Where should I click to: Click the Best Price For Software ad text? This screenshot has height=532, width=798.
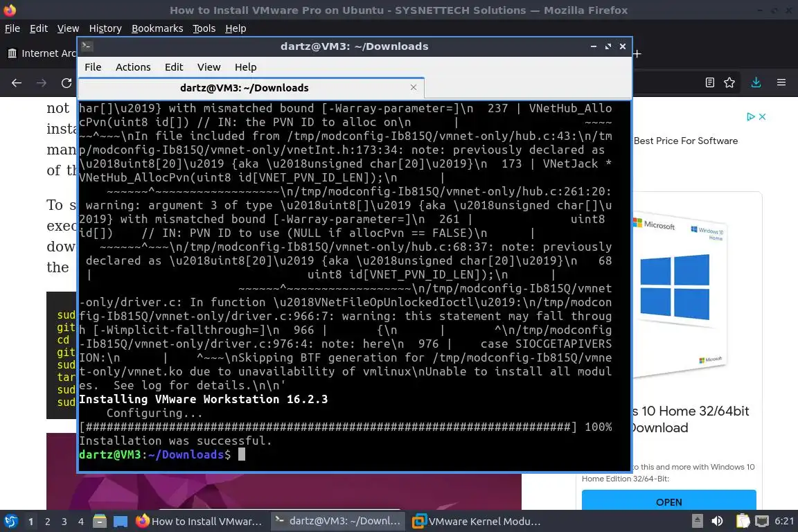tap(686, 141)
